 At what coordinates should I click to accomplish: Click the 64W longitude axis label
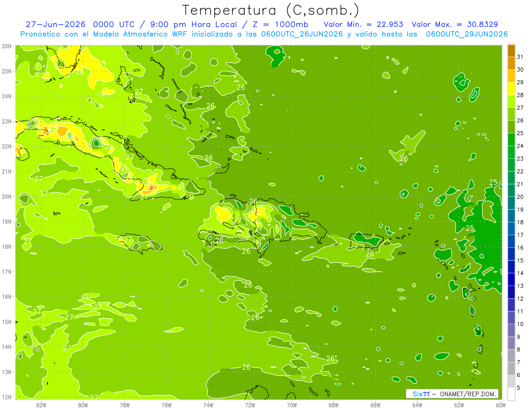click(417, 405)
